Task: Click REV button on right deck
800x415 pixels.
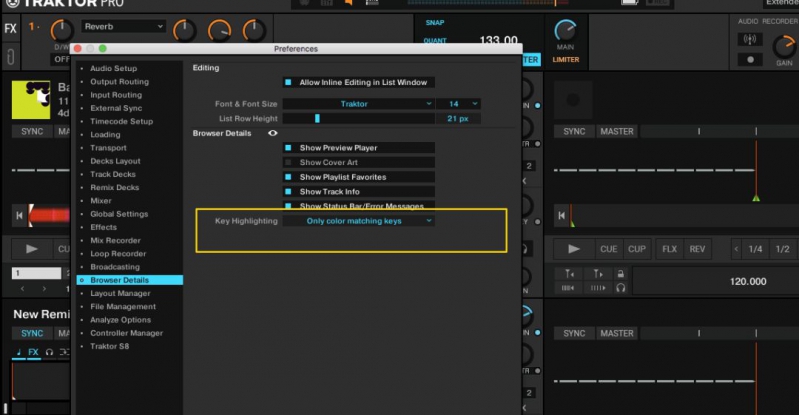Action: tap(697, 249)
